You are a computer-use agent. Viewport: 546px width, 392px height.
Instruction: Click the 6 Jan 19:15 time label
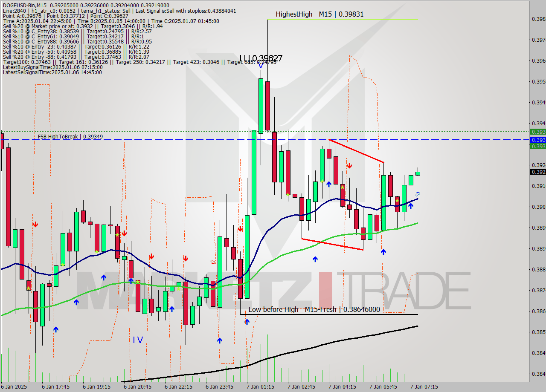click(97, 386)
